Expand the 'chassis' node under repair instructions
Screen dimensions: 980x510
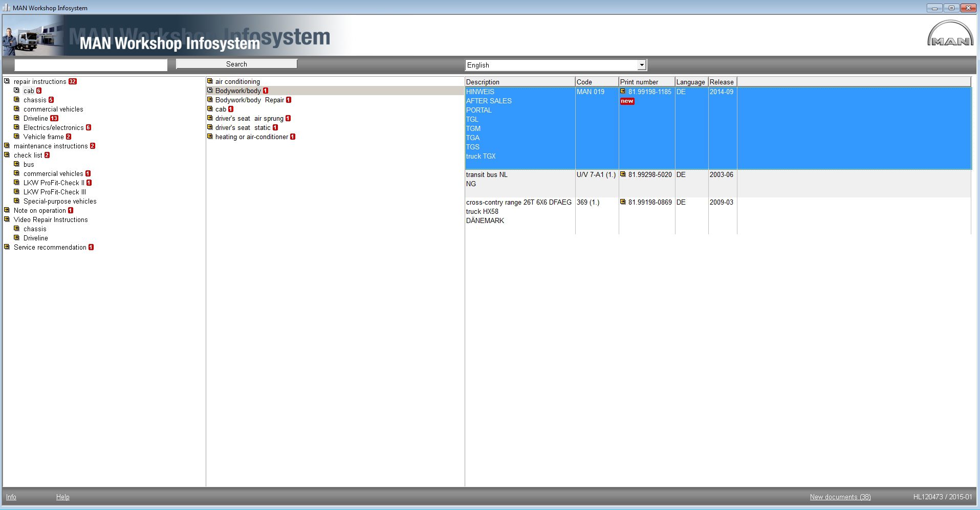tap(16, 100)
